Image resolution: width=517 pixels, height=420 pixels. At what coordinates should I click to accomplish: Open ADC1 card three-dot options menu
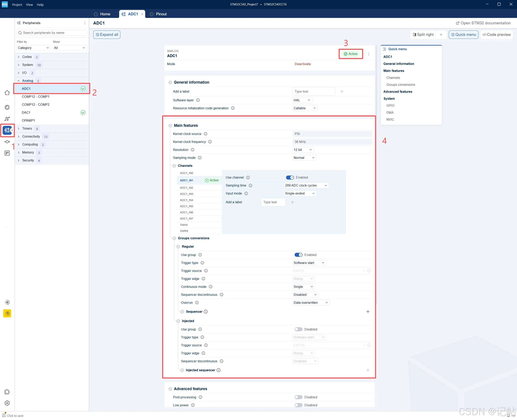coord(369,54)
